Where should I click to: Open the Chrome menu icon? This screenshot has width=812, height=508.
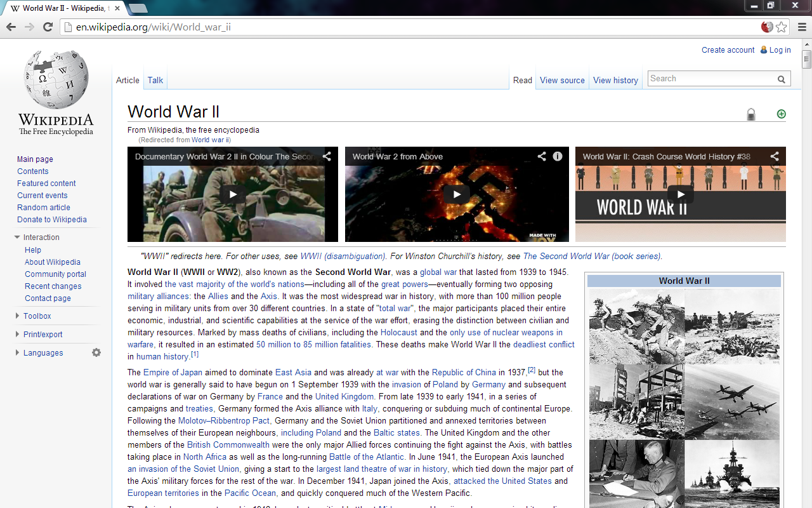coord(802,27)
